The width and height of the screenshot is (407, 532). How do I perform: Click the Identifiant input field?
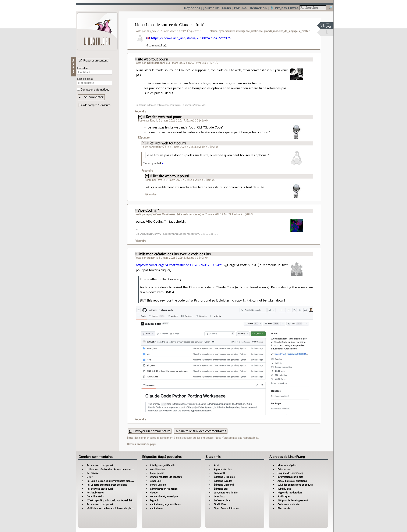click(x=95, y=72)
